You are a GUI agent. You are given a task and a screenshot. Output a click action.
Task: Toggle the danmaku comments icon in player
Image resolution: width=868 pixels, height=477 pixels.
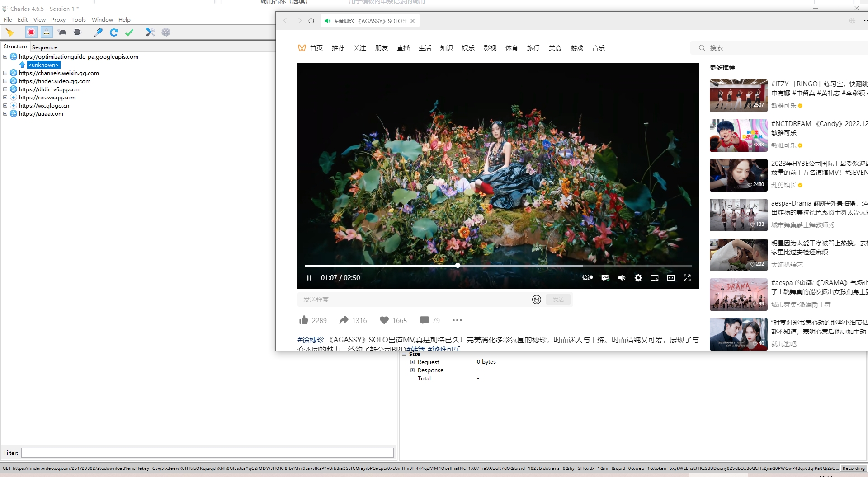(605, 278)
